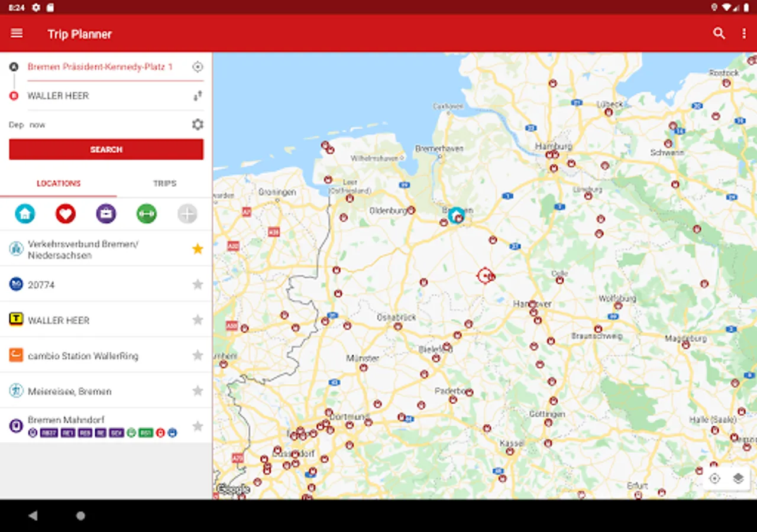Select 'cambio Station WallerRing' in the list
Screen dimensions: 757x532
click(106, 355)
